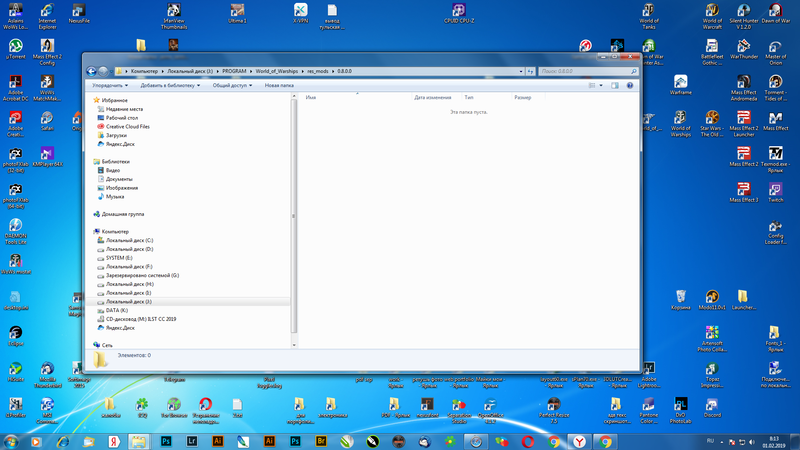The height and width of the screenshot is (450, 800).
Task: Open the CPUID CPU-Z desktop icon
Action: point(459,14)
